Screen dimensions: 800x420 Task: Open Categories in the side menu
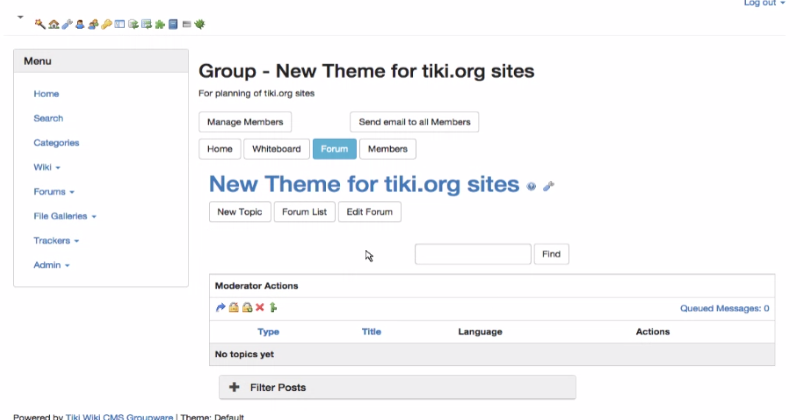(x=56, y=143)
